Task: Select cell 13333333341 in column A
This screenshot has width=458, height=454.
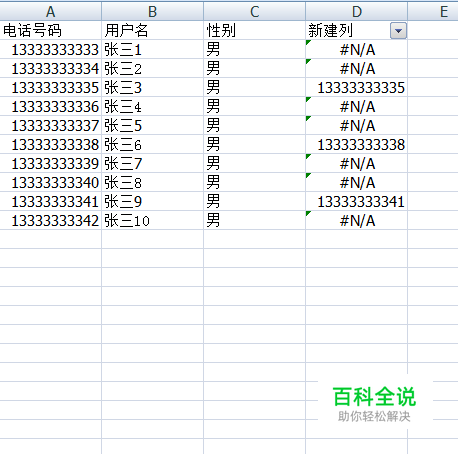Action: pos(51,202)
